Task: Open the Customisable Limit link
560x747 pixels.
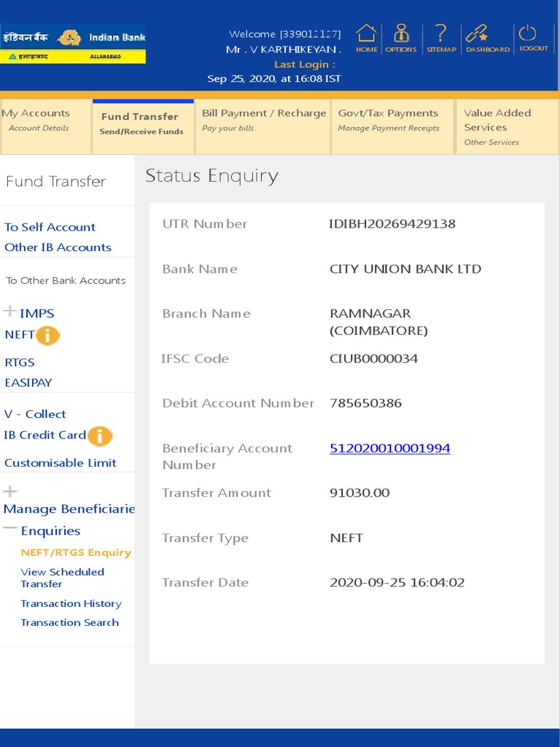Action: 61,462
